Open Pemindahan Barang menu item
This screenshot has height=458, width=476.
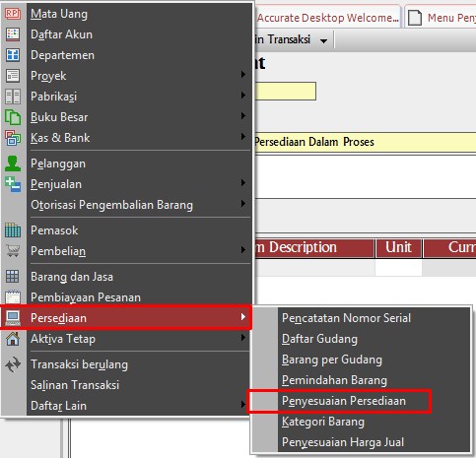tap(334, 380)
